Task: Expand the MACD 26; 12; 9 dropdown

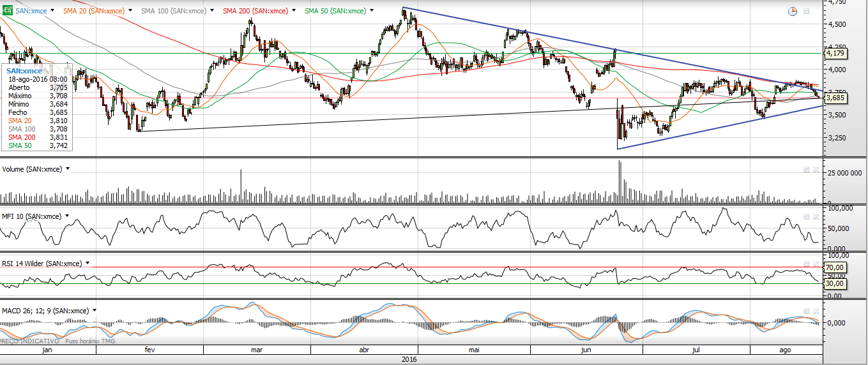Action: tap(95, 311)
